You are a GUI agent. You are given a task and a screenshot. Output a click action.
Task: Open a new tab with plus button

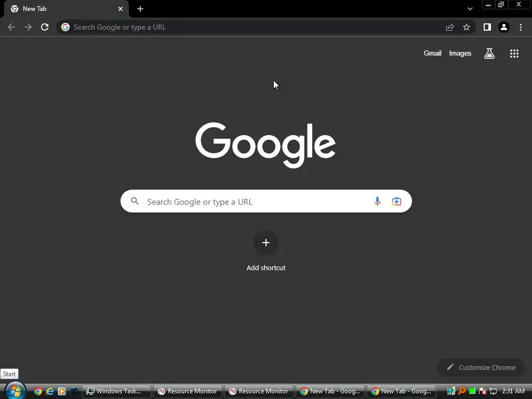point(140,9)
